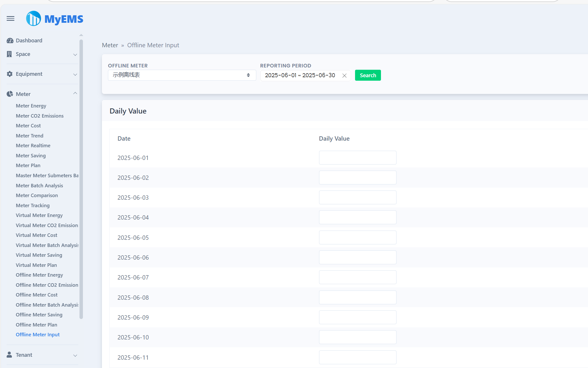Open Meter Energy menu item
The width and height of the screenshot is (588, 368).
coord(31,106)
